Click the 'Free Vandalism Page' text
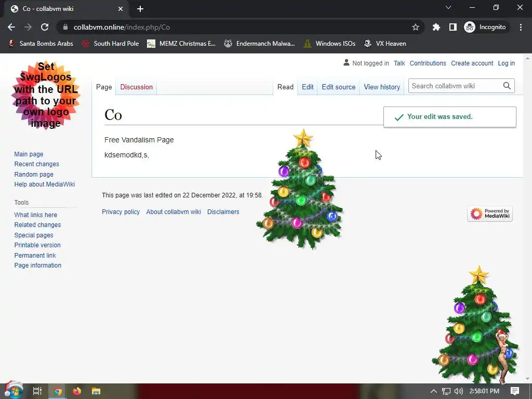Screen dimensions: 532x399 [x=139, y=140]
